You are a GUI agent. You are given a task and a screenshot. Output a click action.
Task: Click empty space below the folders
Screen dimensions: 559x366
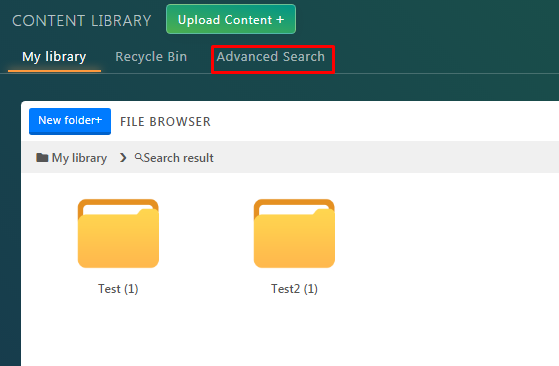click(x=285, y=331)
